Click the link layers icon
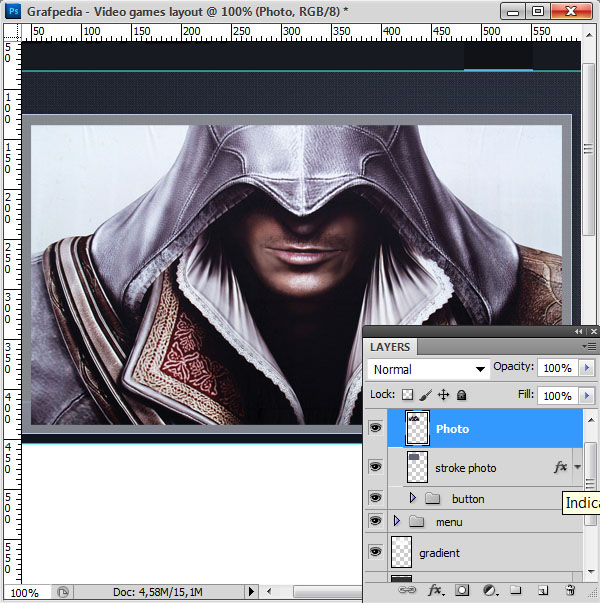Image resolution: width=600 pixels, height=603 pixels. [407, 590]
